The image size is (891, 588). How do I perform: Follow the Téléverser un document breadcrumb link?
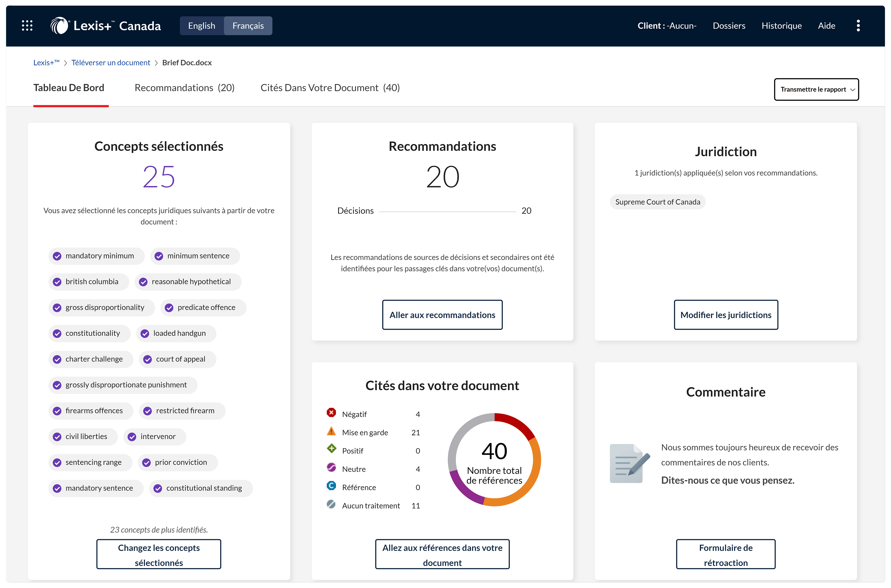(x=111, y=63)
